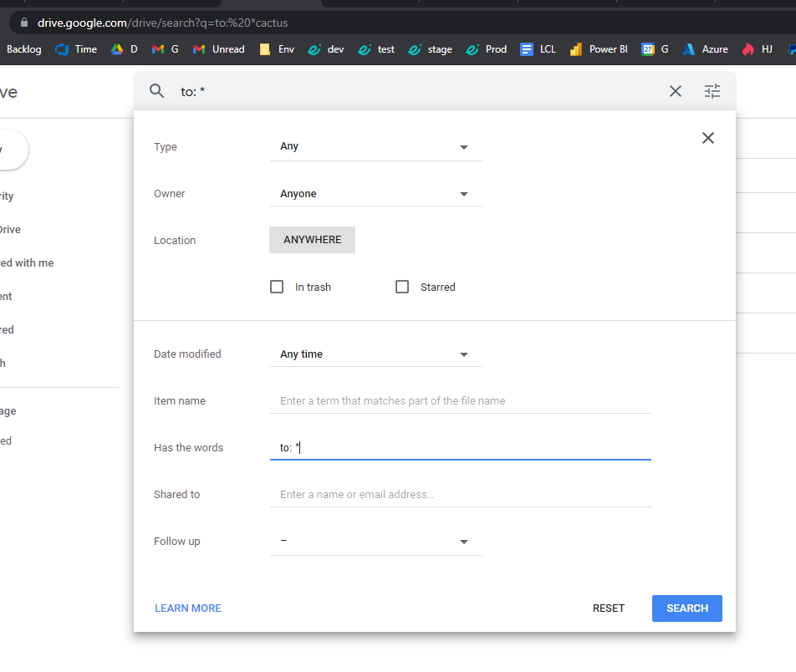The height and width of the screenshot is (672, 796).
Task: Focus the Item name input field
Action: (460, 401)
